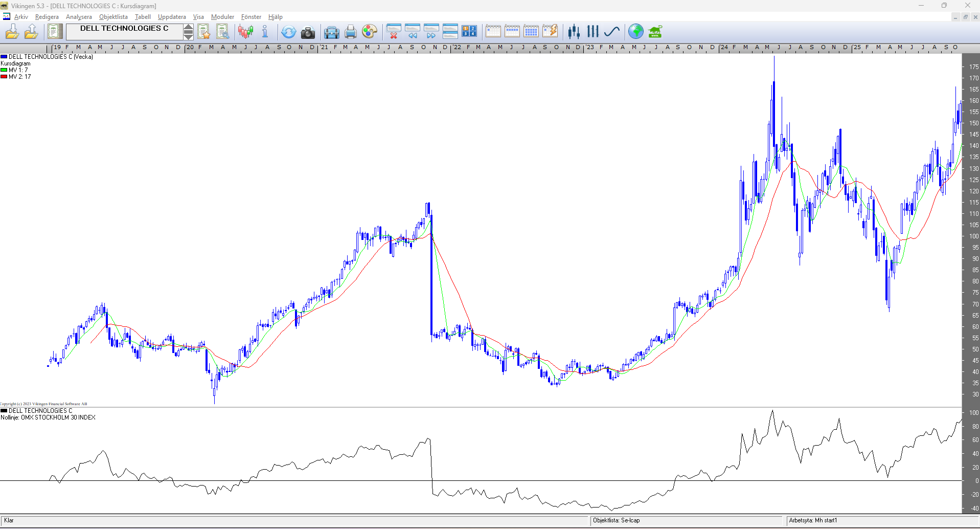The image size is (980, 529).
Task: Click the camera snapshot icon
Action: (x=308, y=32)
